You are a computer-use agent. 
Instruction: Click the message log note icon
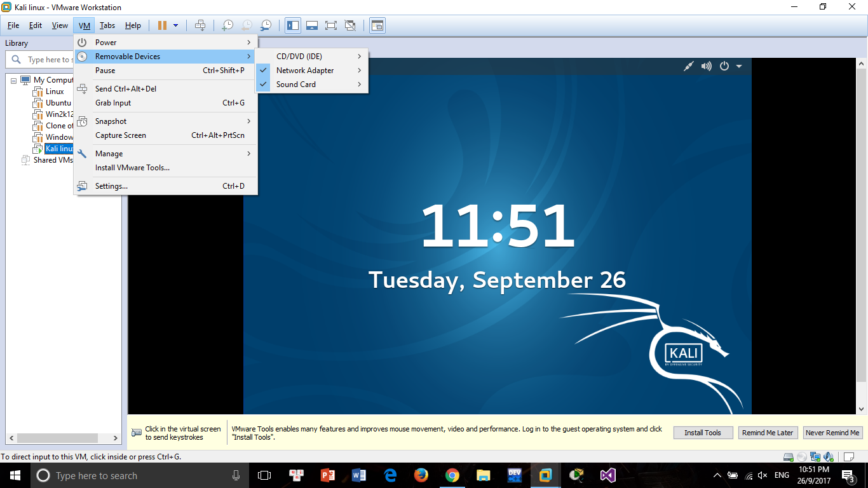849,457
